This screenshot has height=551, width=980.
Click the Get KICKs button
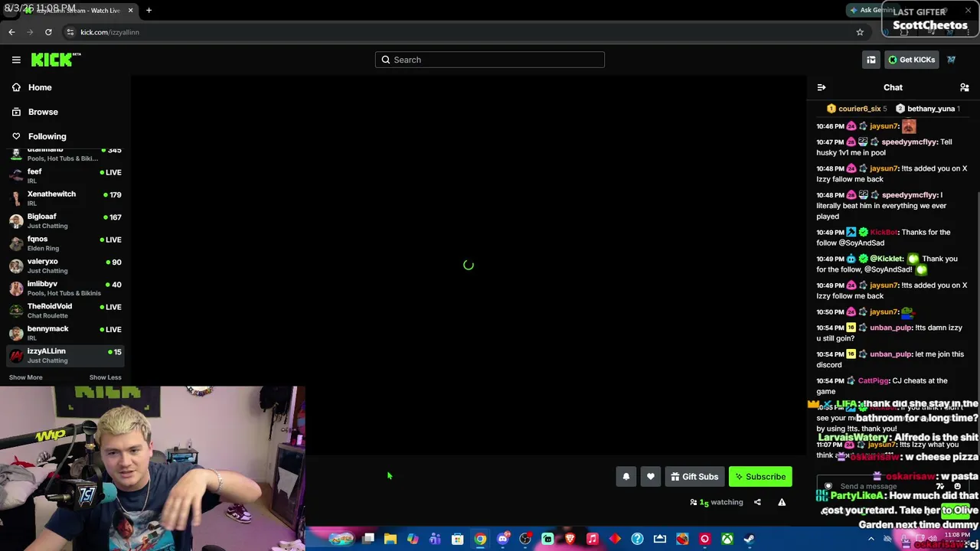coord(911,60)
